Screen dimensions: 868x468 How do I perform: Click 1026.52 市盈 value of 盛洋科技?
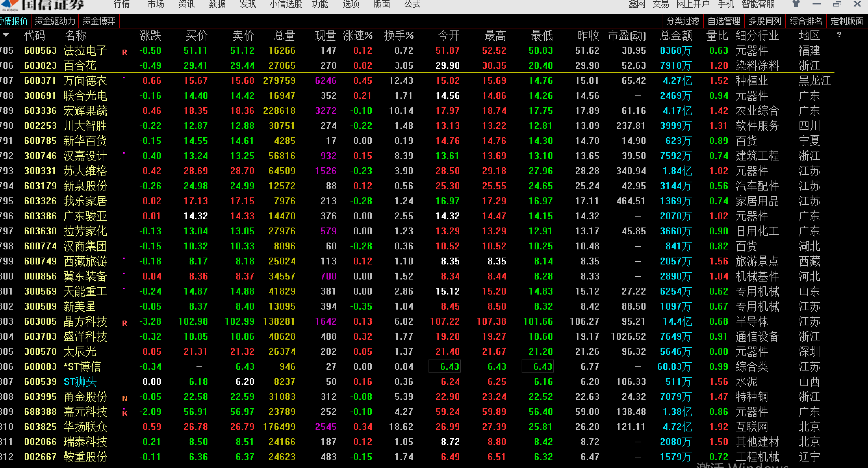click(628, 336)
